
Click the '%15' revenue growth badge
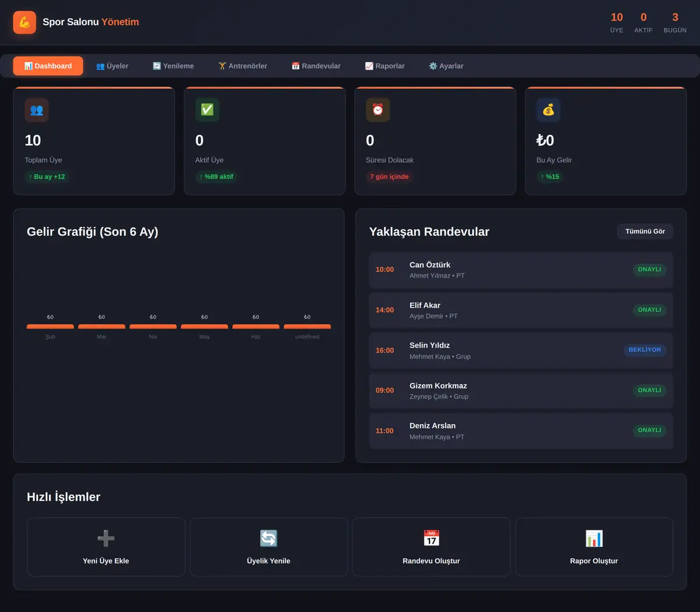(x=550, y=177)
